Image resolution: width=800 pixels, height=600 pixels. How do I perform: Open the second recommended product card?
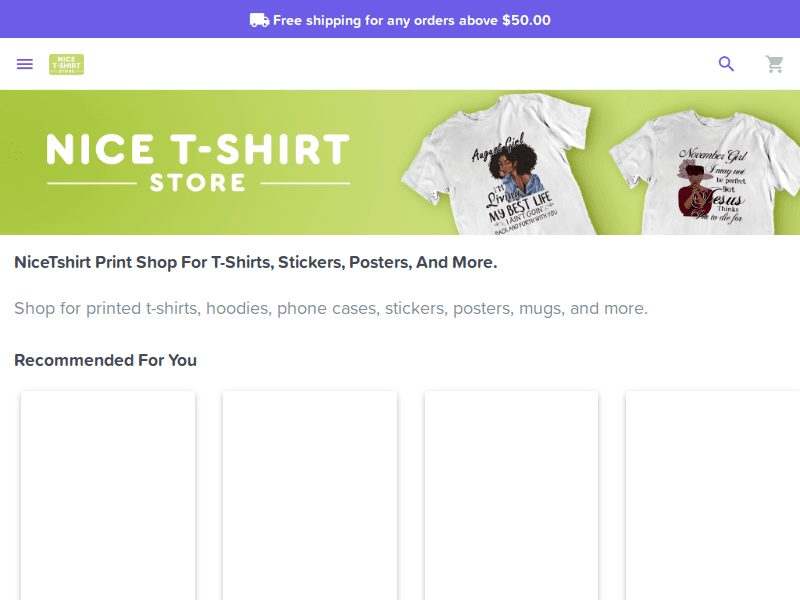click(x=309, y=495)
